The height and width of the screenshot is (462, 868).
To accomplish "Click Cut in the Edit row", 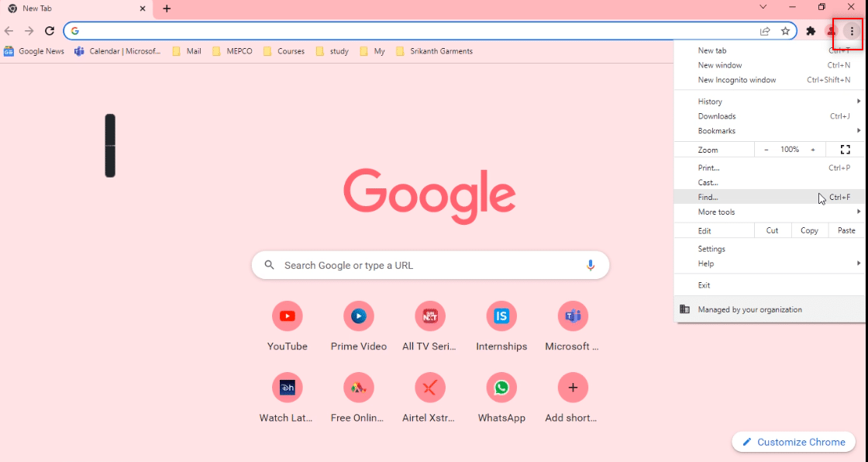I will click(x=772, y=230).
